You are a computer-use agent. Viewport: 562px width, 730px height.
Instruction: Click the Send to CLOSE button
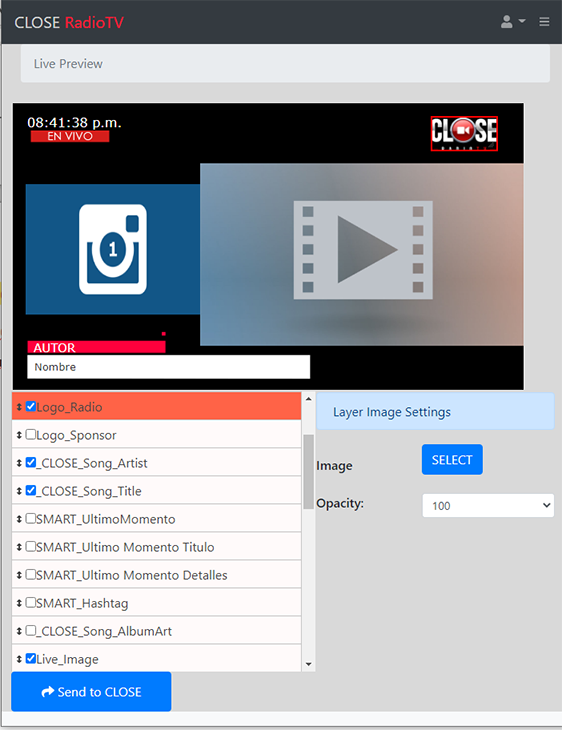(x=91, y=691)
